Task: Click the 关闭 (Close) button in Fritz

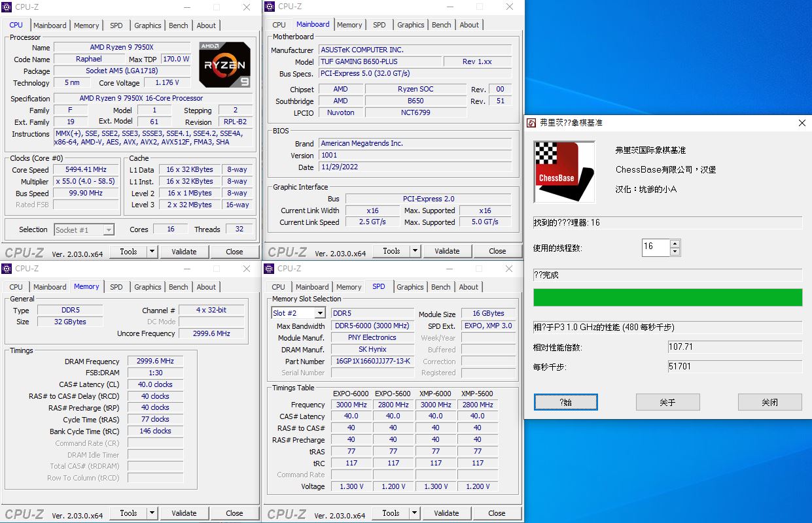Action: tap(769, 402)
